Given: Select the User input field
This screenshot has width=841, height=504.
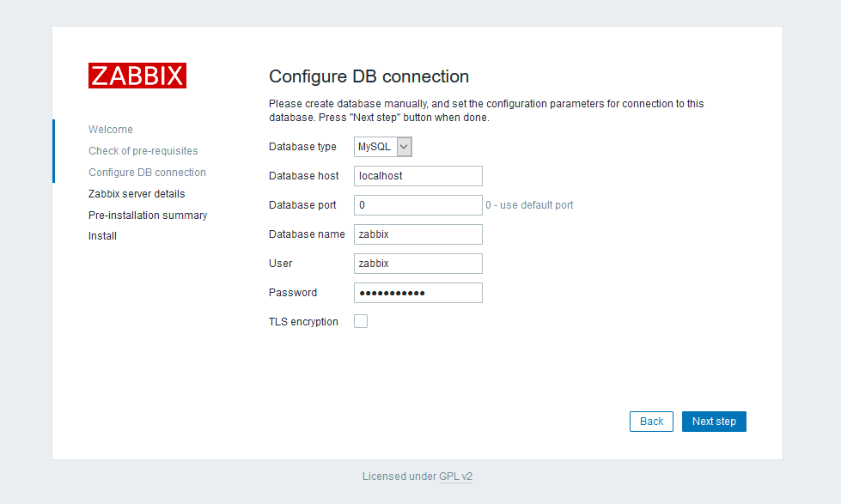Looking at the screenshot, I should pos(418,264).
